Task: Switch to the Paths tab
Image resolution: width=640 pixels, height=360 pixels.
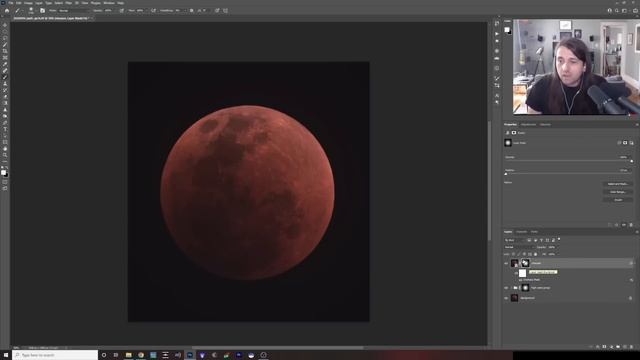Action: point(534,231)
